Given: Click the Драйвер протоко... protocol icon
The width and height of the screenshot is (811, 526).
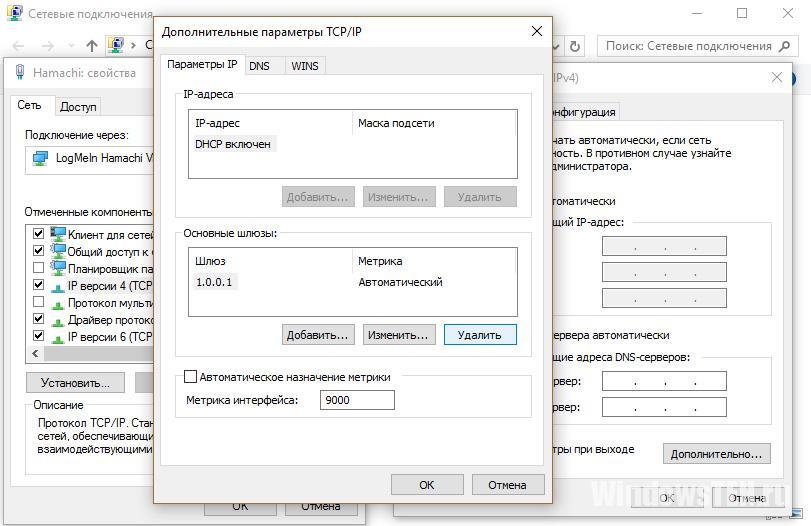Looking at the screenshot, I should tap(58, 320).
